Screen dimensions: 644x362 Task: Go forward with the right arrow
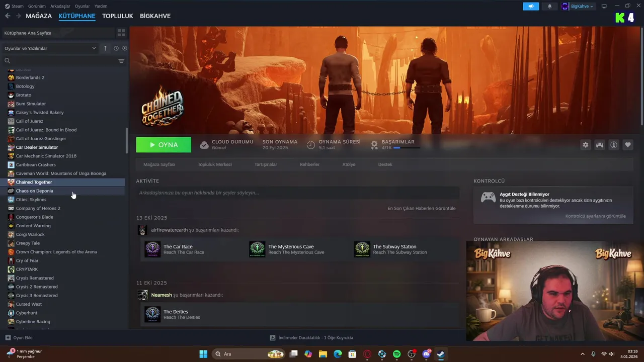pos(19,16)
